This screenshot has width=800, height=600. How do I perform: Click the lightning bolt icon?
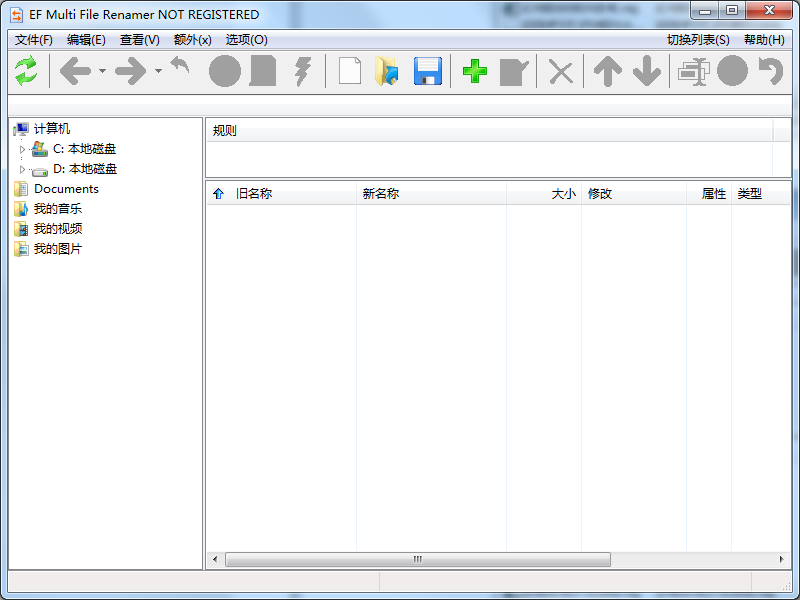(302, 71)
